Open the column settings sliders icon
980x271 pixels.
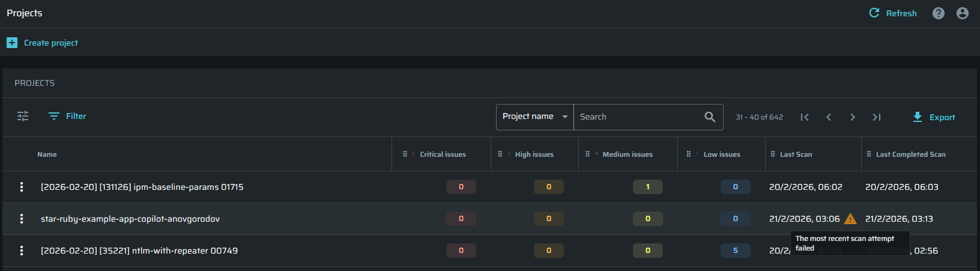[23, 116]
